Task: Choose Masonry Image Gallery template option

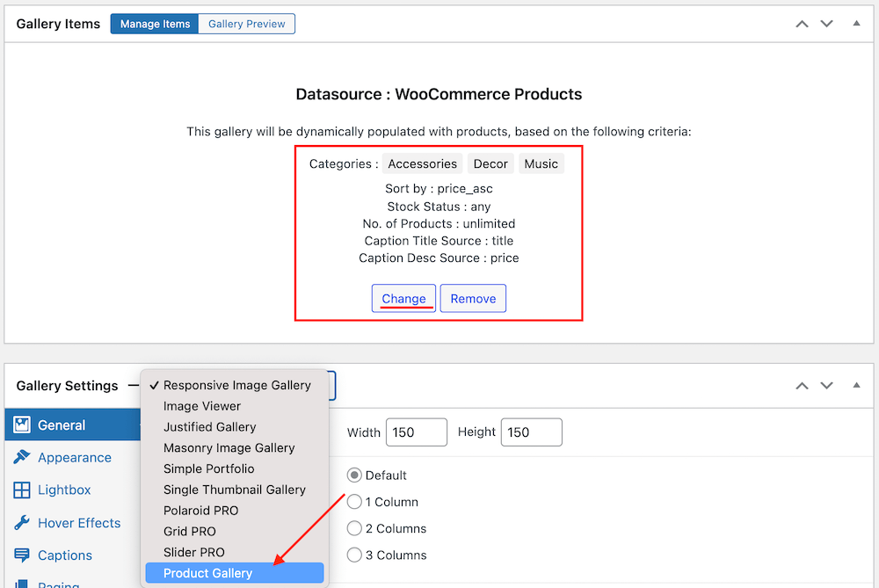Action: click(x=235, y=448)
